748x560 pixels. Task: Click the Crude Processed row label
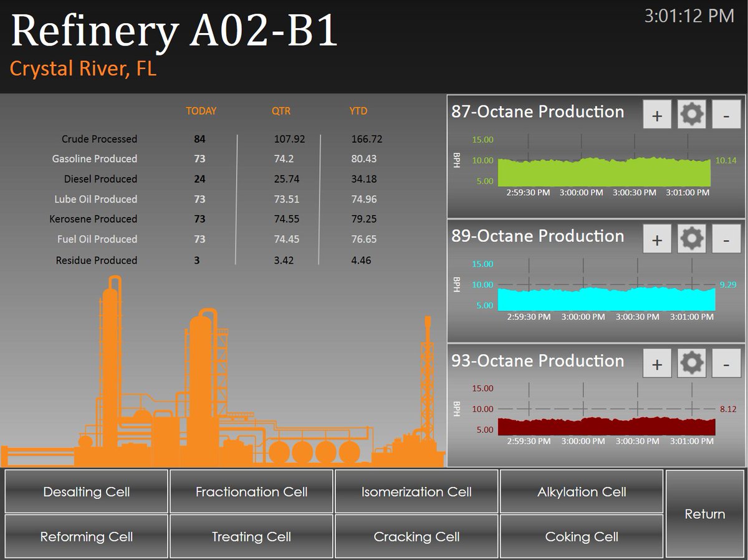pos(99,139)
